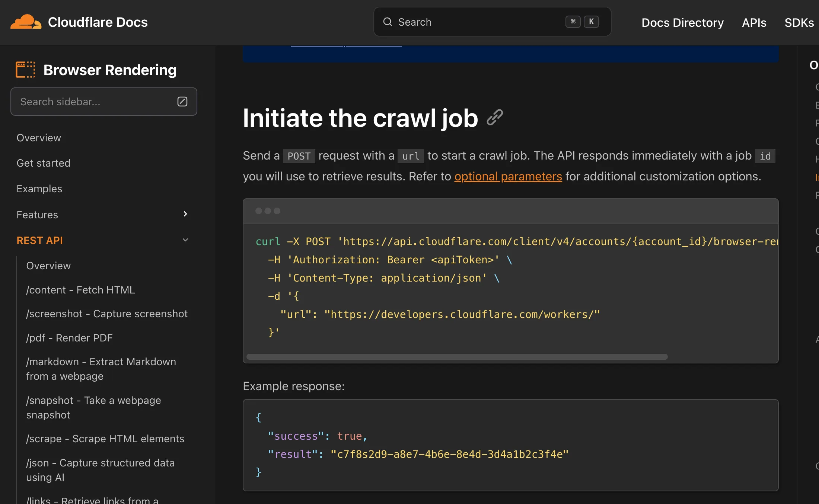Click the Cloudflare cloud logo

[26, 22]
